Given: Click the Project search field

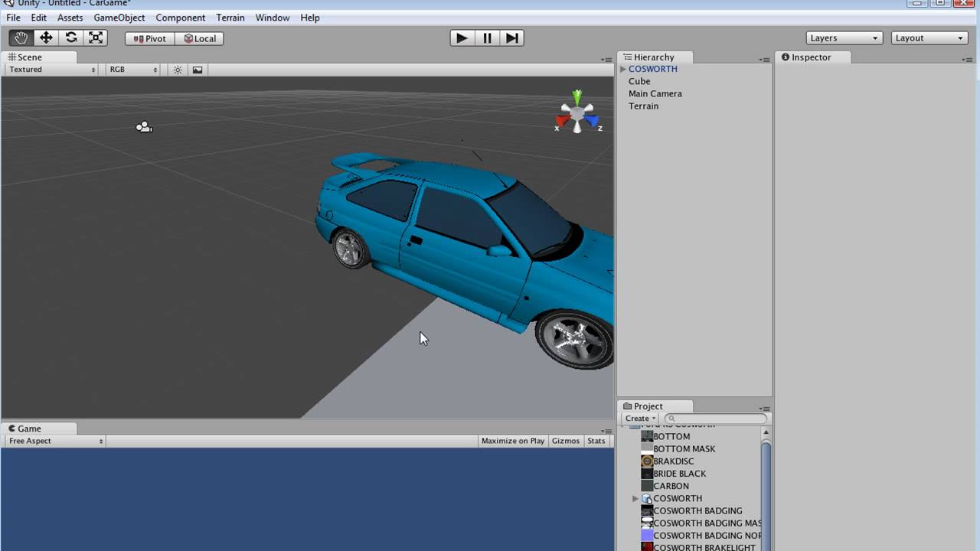Looking at the screenshot, I should 716,419.
